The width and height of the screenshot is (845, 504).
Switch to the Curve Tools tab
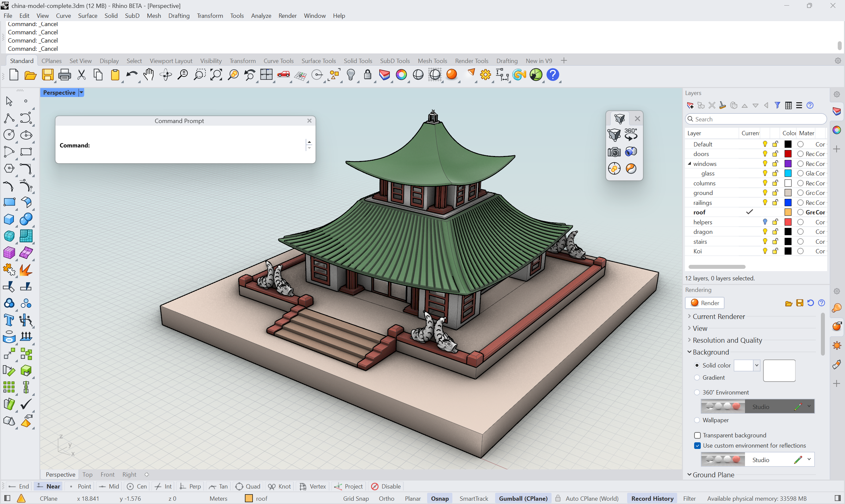[x=279, y=61]
